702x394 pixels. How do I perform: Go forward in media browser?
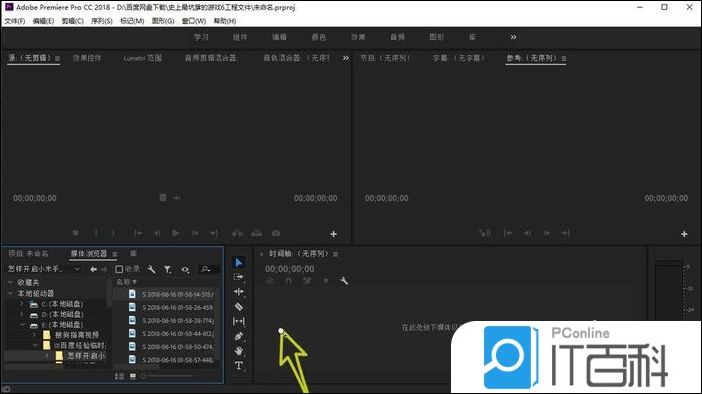point(104,269)
